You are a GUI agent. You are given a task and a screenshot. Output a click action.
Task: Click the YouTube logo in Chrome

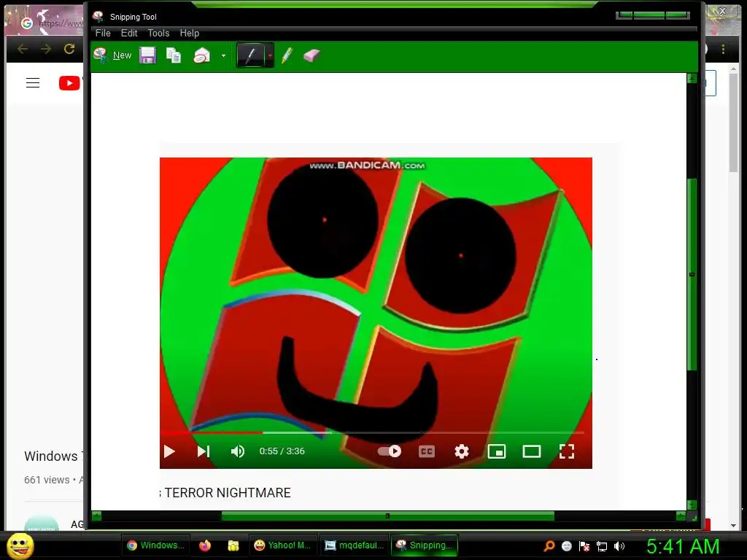[x=70, y=83]
